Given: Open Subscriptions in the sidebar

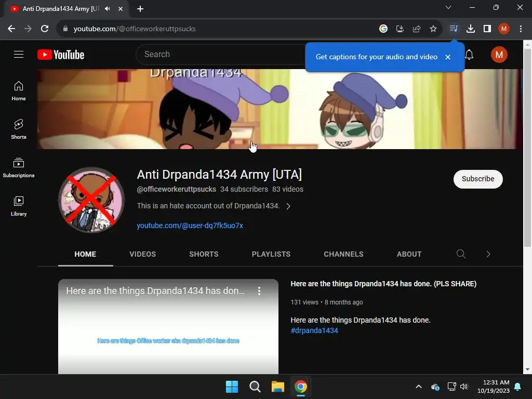Looking at the screenshot, I should point(19,168).
